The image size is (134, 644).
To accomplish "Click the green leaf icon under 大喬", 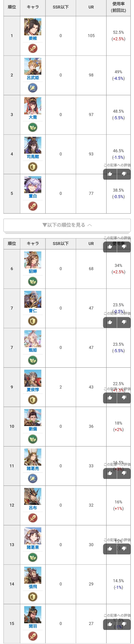I will [33, 127].
